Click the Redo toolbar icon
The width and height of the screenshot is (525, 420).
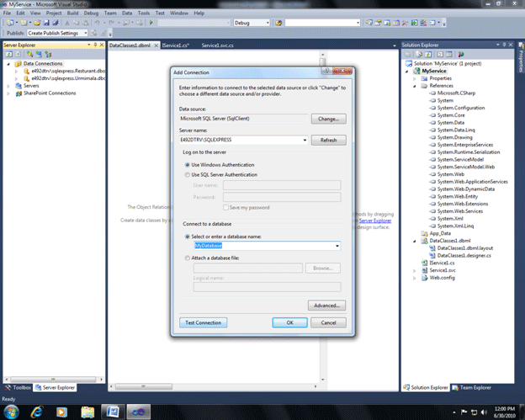tap(111, 23)
